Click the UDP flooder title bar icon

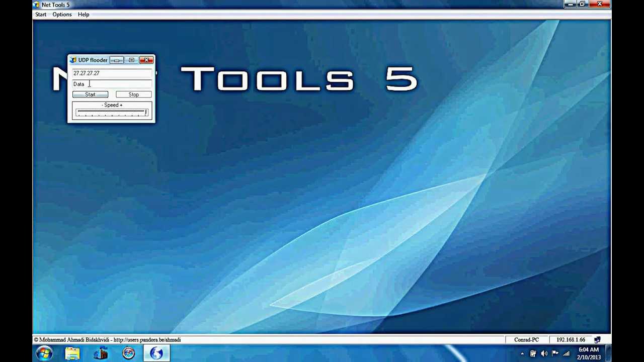coord(73,60)
